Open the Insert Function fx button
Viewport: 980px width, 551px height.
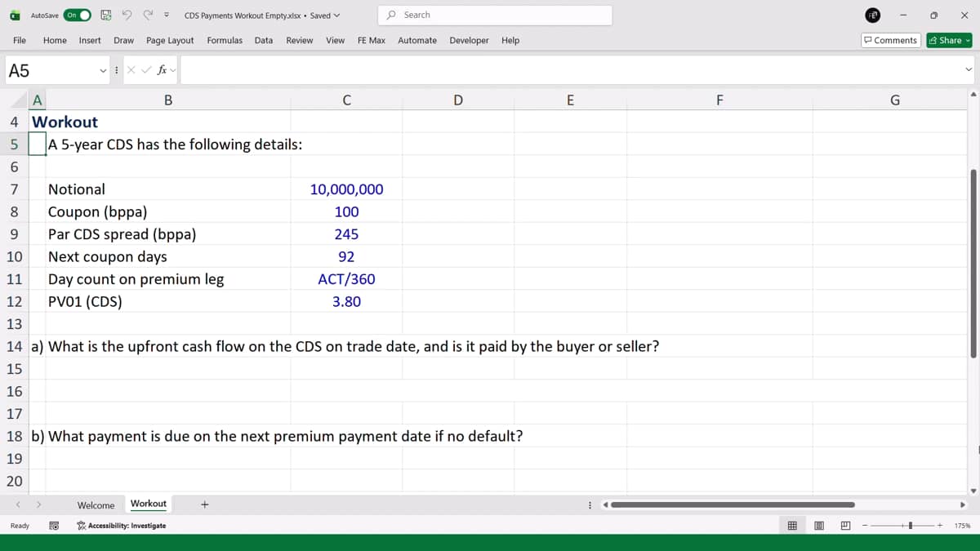[x=163, y=70]
